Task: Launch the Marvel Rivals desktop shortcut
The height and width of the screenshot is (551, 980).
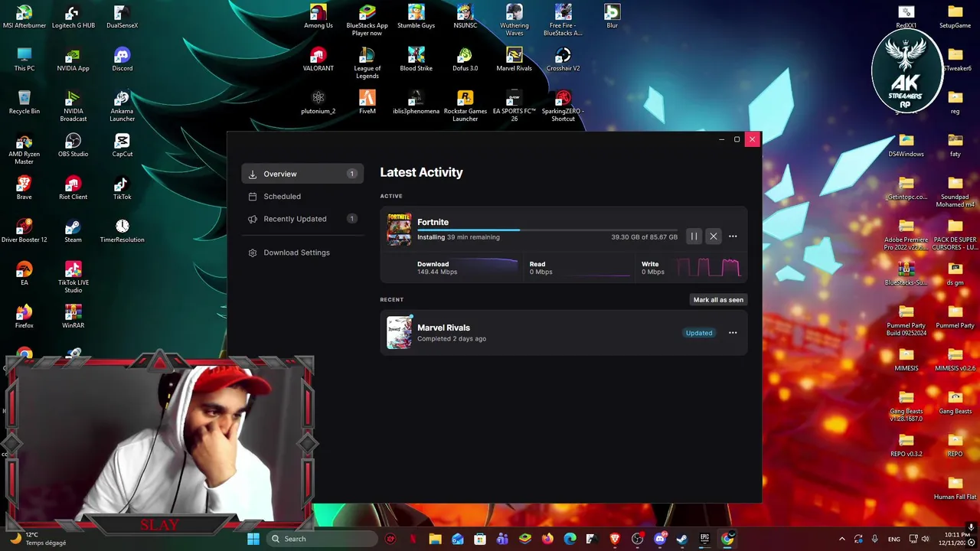Action: (514, 60)
